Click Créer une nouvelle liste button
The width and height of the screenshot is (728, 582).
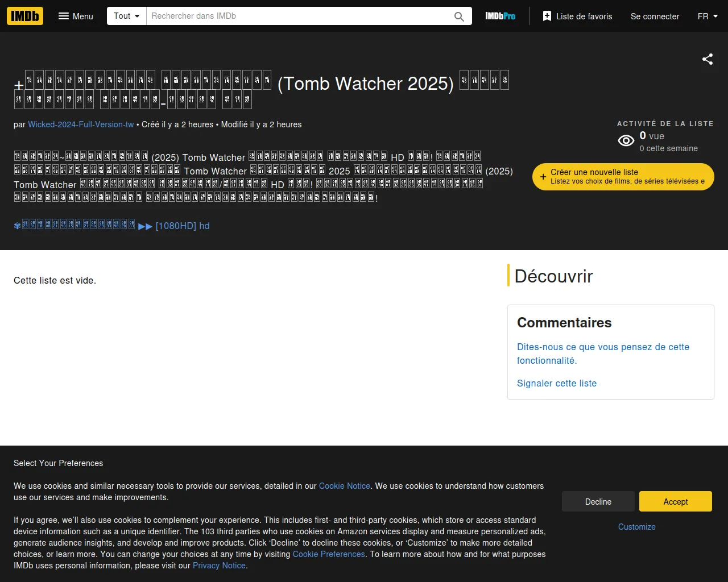(x=623, y=177)
